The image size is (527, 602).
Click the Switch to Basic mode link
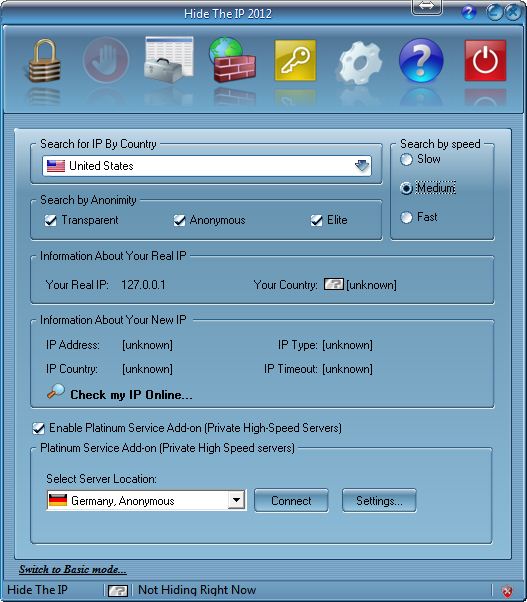coord(73,569)
